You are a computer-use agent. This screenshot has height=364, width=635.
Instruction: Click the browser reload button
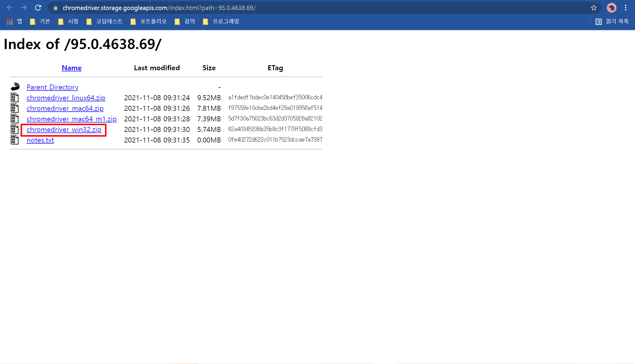click(x=38, y=8)
